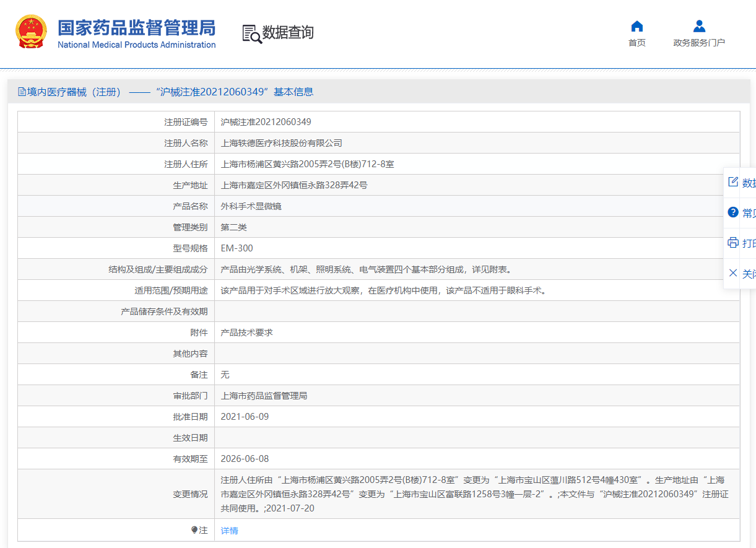This screenshot has width=756, height=548.
Task: Click the 上海市药品监督管理局 value
Action: point(264,396)
